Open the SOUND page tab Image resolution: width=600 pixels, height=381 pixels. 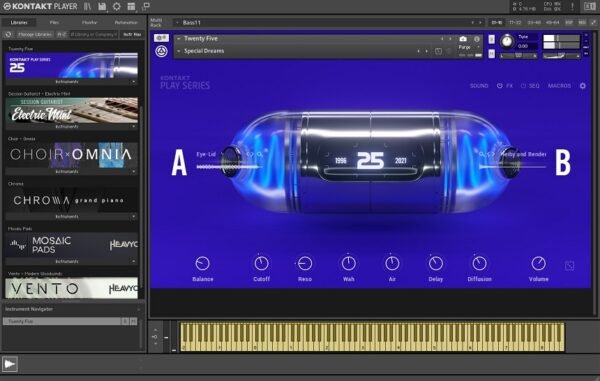pos(479,86)
